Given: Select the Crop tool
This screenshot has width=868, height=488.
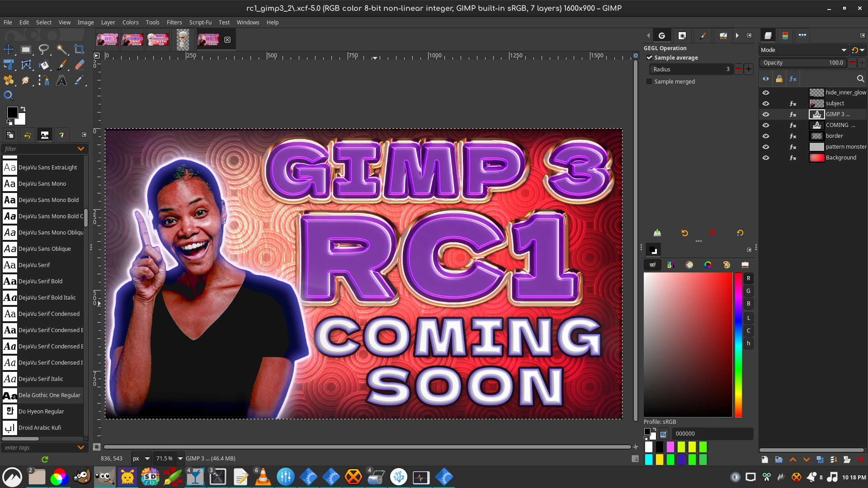Looking at the screenshot, I should pos(79,49).
